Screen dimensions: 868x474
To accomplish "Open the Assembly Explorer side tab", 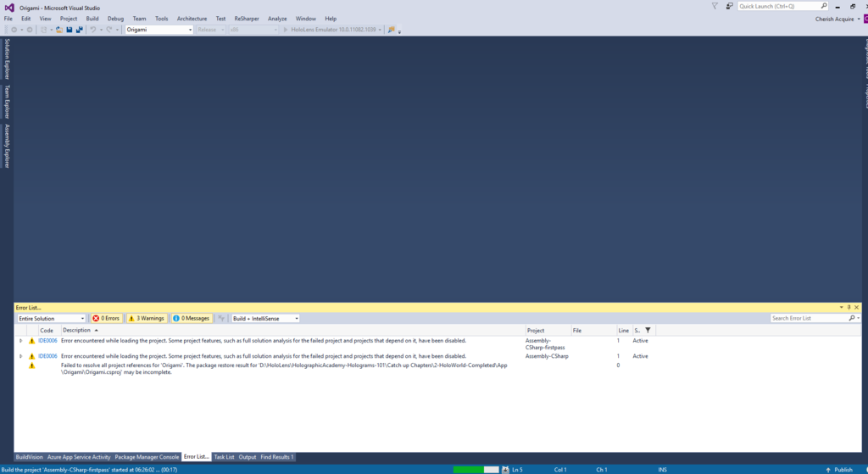I will point(7,146).
